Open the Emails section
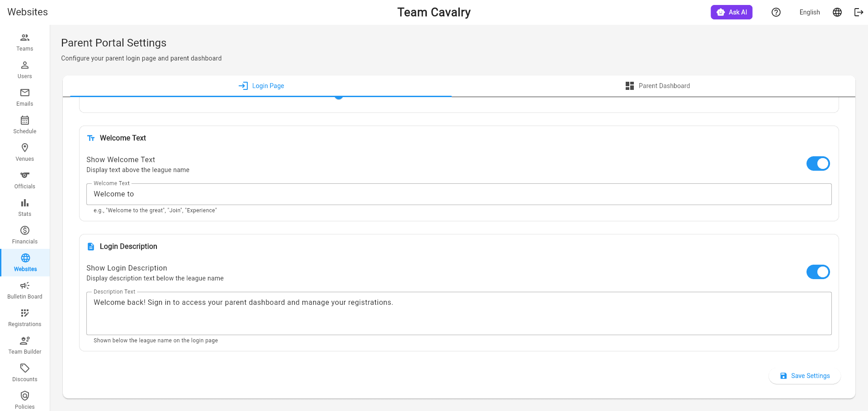868x411 pixels. click(x=25, y=98)
